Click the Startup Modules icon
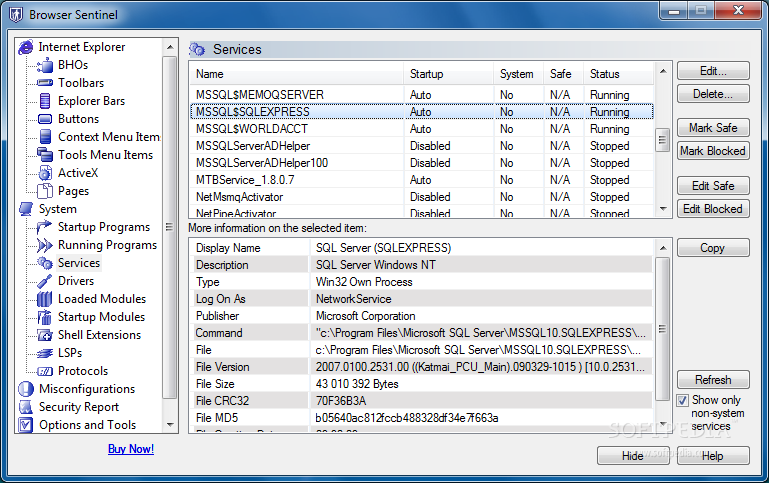Image resolution: width=769 pixels, height=483 pixels. (45, 317)
